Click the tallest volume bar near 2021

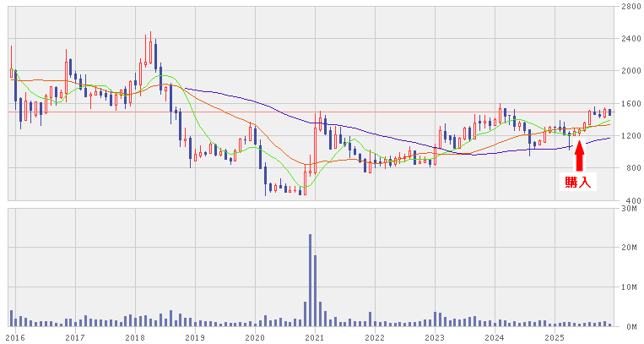coord(310,280)
